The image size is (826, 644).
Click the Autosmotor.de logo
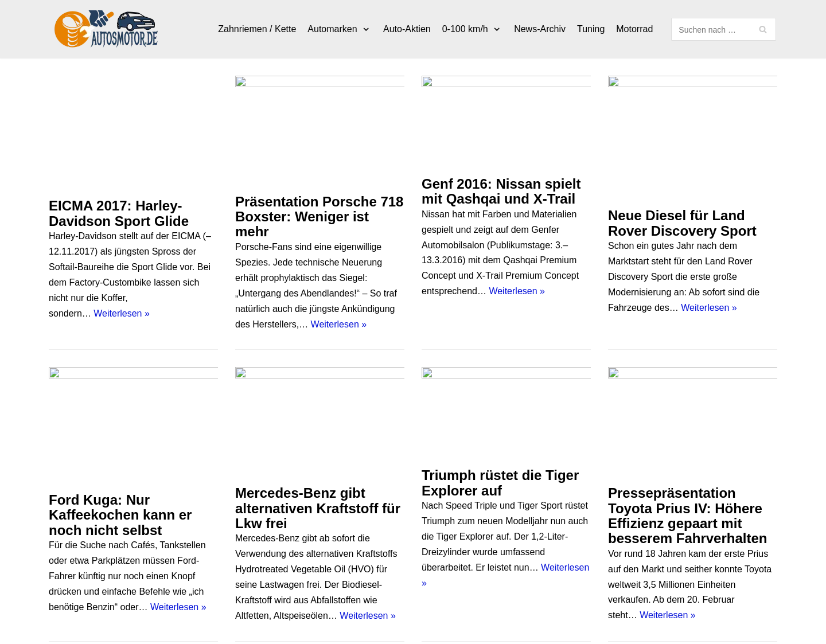click(106, 29)
